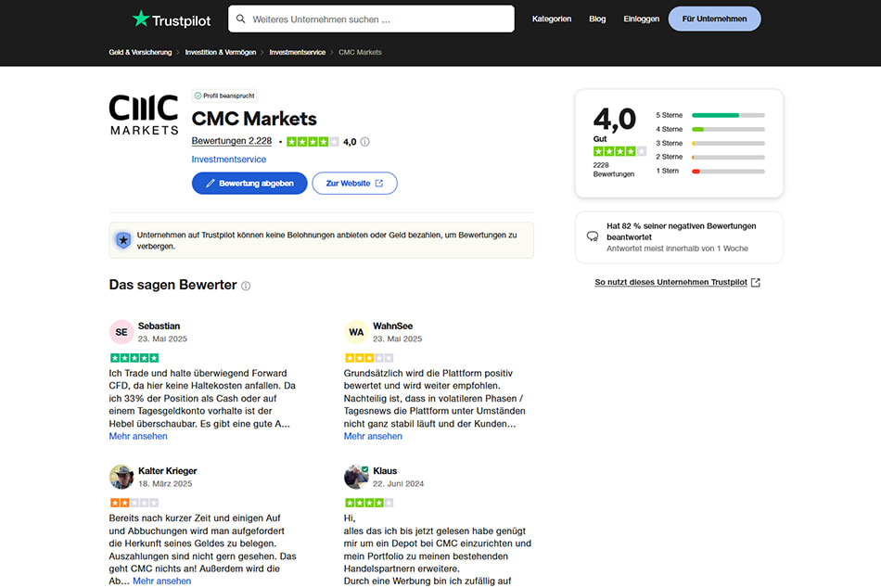This screenshot has width=881, height=588.
Task: Click Sebastian's SE avatar
Action: 121,332
